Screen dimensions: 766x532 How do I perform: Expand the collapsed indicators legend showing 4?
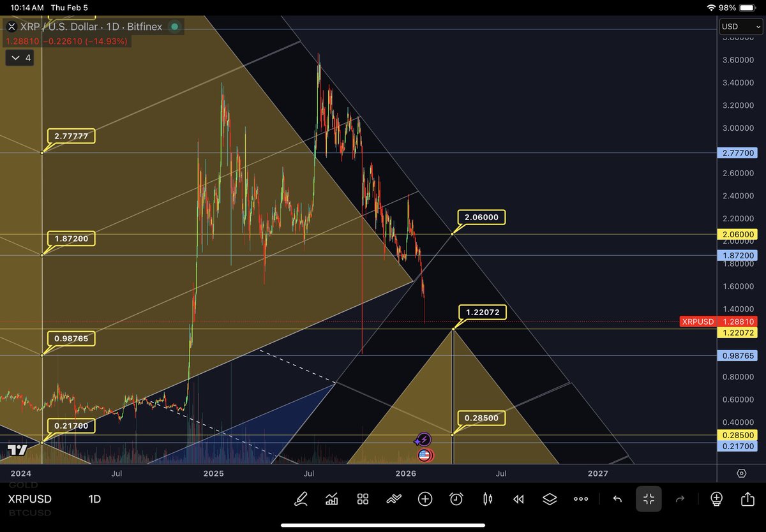(x=20, y=58)
